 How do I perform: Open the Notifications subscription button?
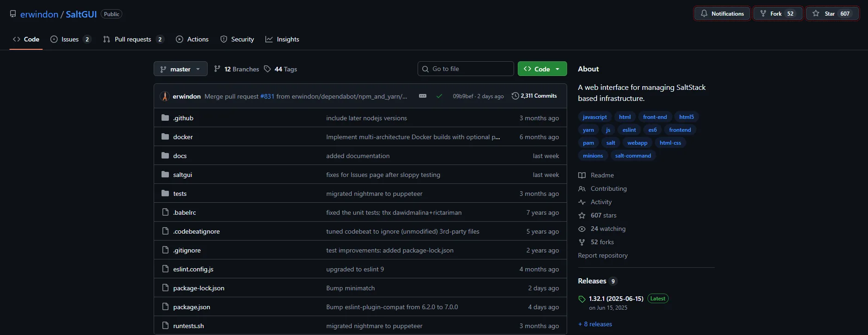tap(722, 14)
